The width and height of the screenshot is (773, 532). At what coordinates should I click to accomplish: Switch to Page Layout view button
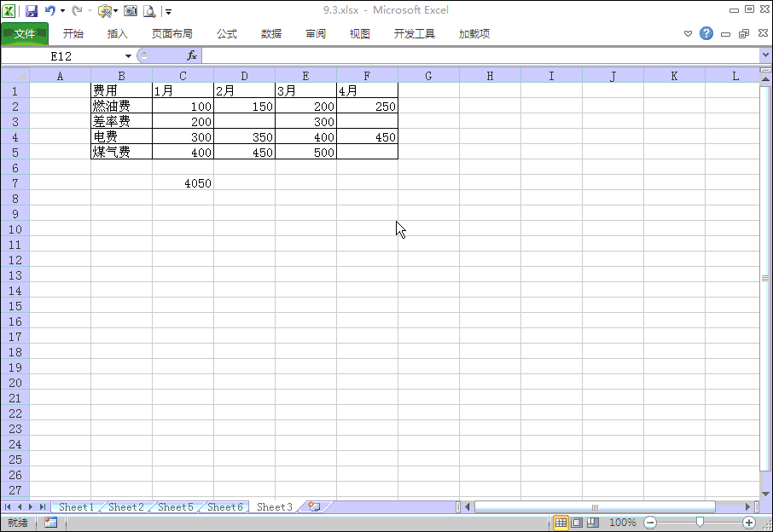tap(577, 523)
